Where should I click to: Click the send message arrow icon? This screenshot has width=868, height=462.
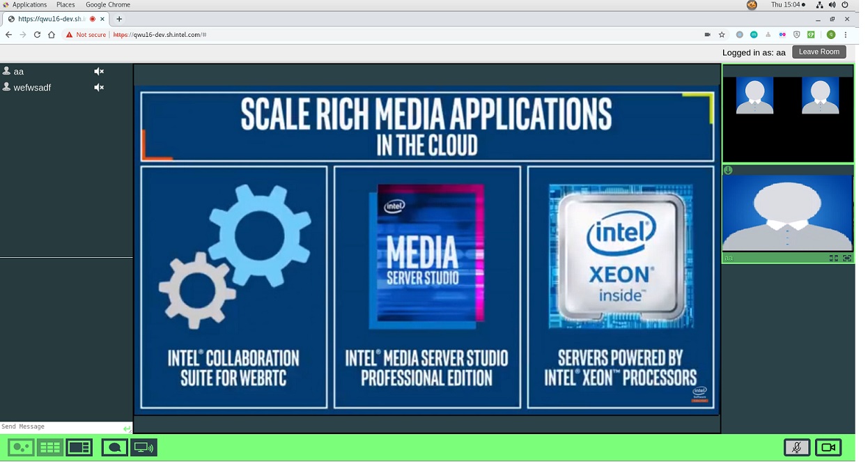[x=127, y=429]
